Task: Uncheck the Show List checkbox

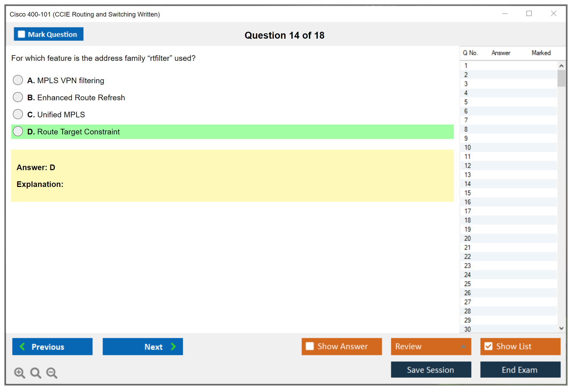Action: [488, 346]
